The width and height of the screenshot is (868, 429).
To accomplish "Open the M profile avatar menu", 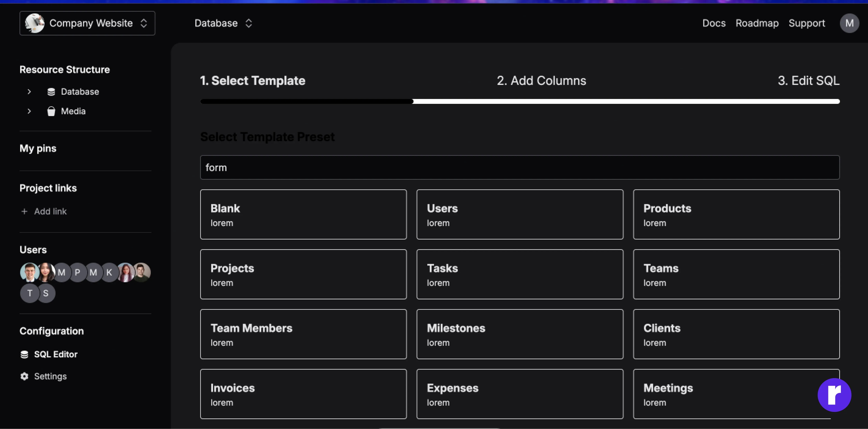I will [x=849, y=23].
